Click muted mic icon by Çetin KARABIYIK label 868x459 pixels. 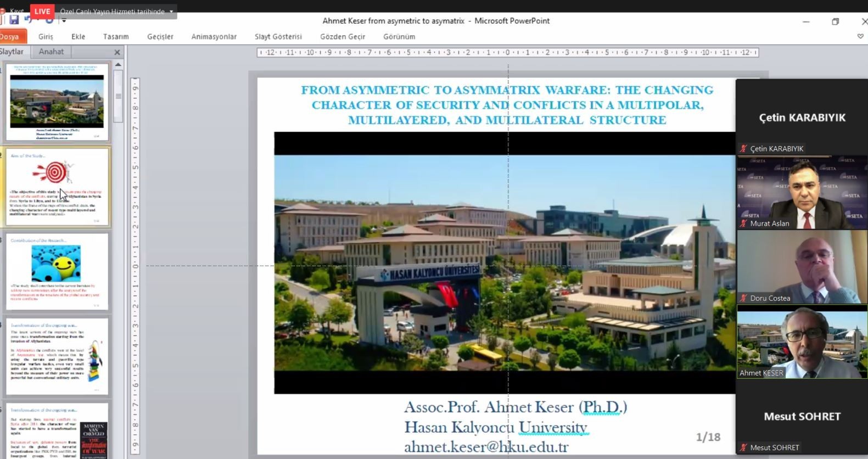pyautogui.click(x=743, y=148)
